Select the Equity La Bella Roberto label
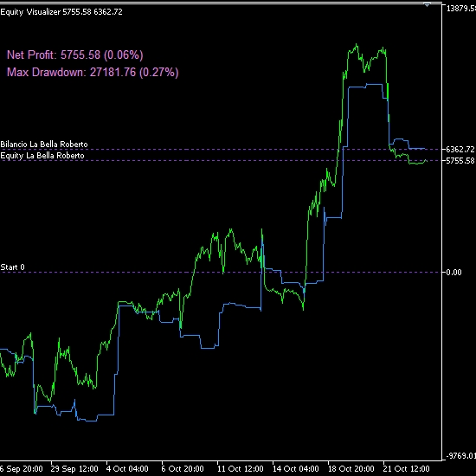This screenshot has width=476, height=476. (42, 156)
